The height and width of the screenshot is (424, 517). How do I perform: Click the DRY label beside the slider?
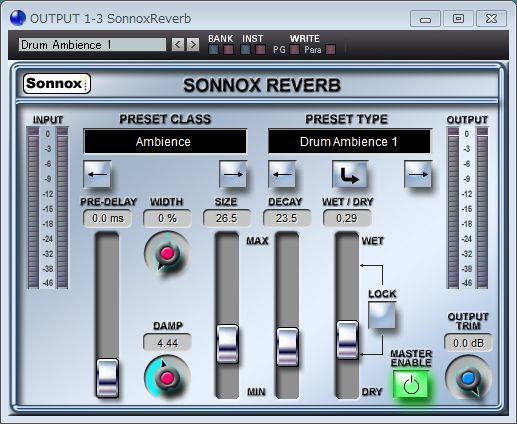click(372, 392)
